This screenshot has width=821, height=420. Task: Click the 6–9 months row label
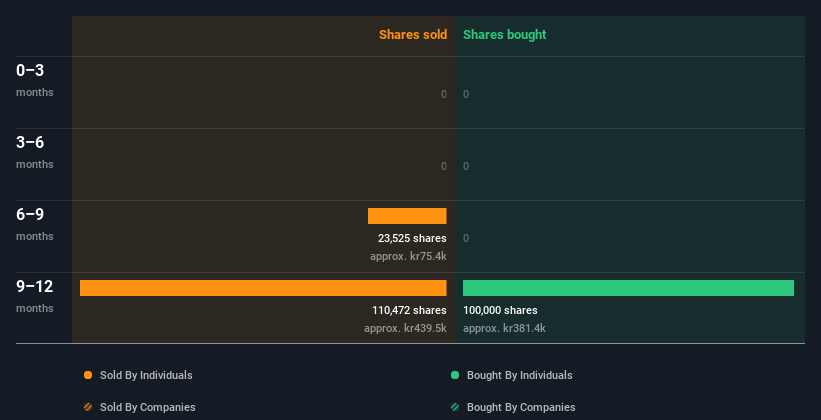coord(35,224)
